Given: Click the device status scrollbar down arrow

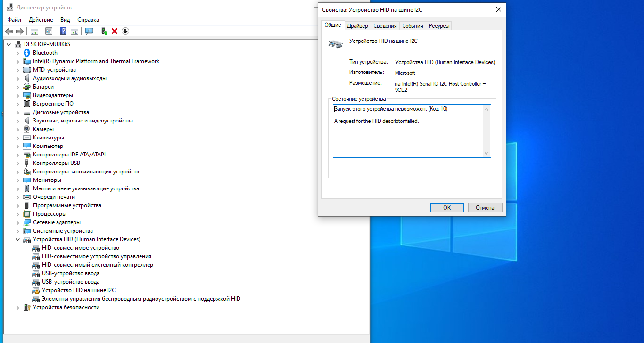Looking at the screenshot, I should 487,153.
